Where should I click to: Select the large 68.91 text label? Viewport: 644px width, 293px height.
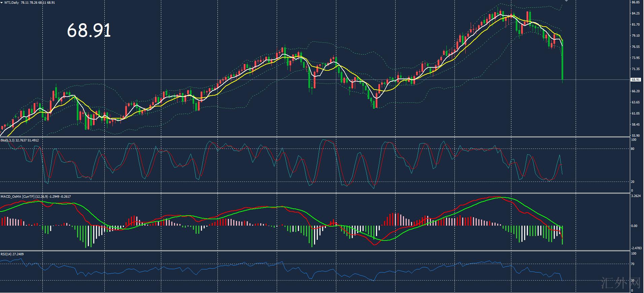[89, 31]
